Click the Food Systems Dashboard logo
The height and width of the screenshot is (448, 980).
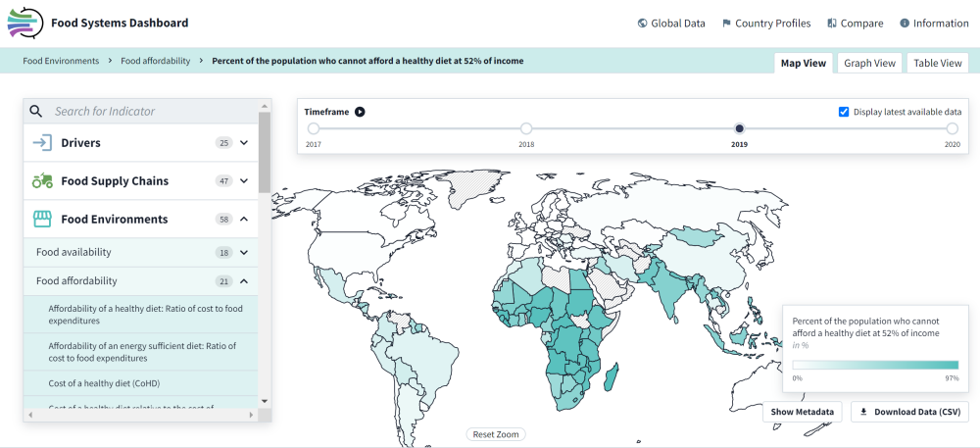coord(24,22)
